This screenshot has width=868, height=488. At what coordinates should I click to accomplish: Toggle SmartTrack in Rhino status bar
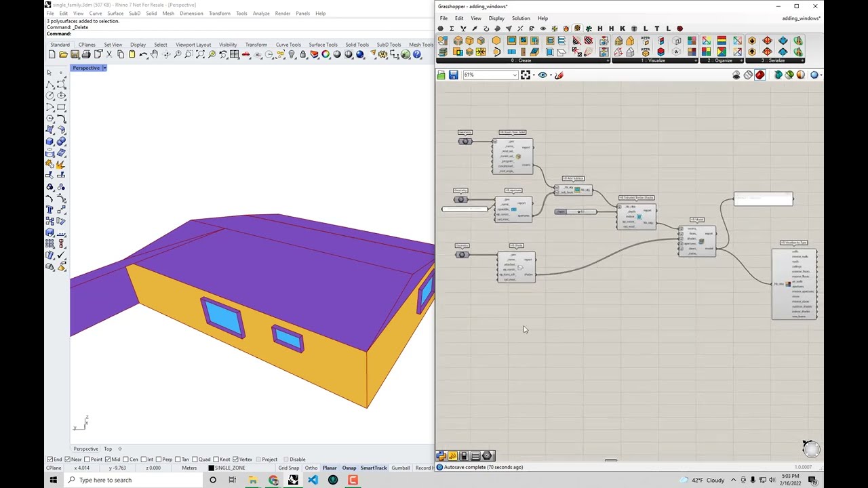(374, 468)
